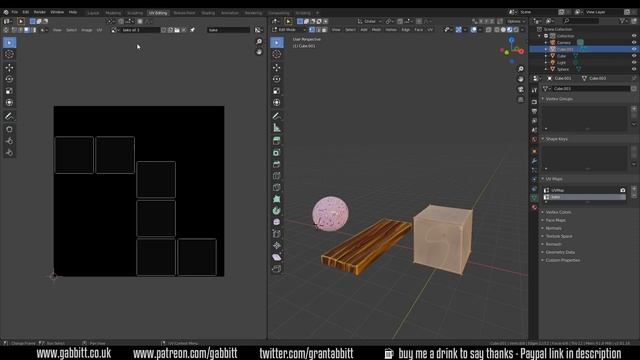Image resolution: width=640 pixels, height=360 pixels.
Task: Add a new UV map with plus button
Action: pyautogui.click(x=634, y=189)
